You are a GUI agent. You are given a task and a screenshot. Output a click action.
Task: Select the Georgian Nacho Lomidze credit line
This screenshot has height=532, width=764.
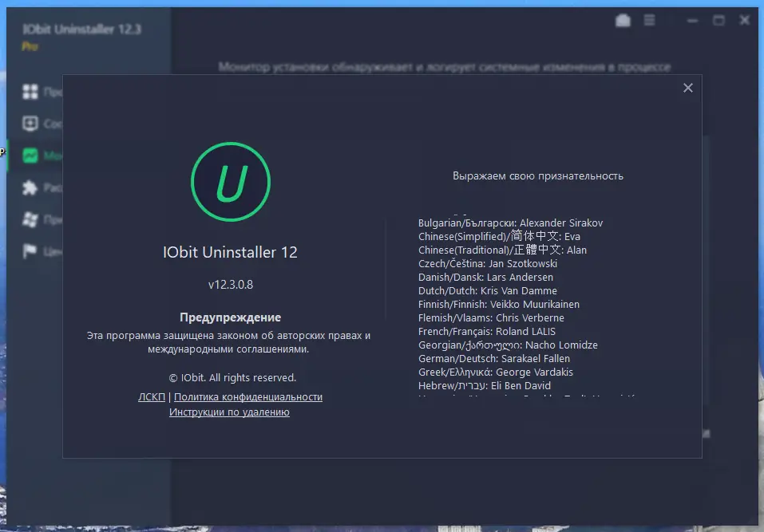click(508, 345)
